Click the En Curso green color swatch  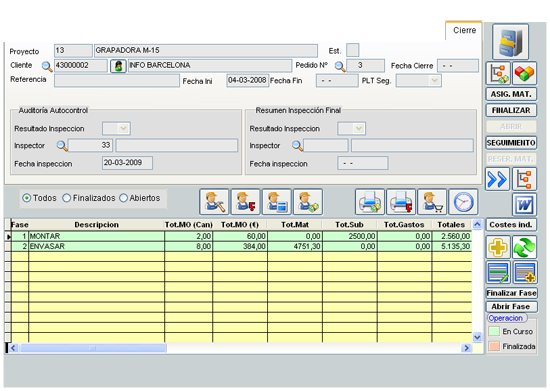coord(494,331)
